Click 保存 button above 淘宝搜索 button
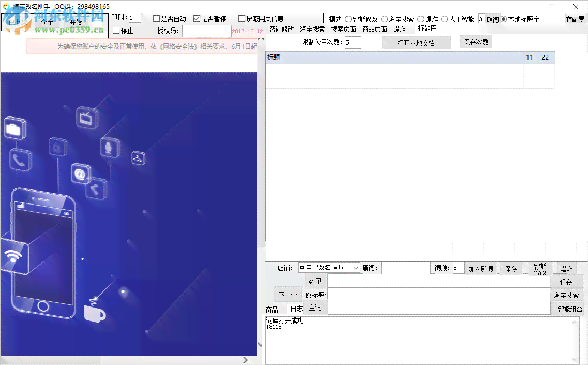 566,282
